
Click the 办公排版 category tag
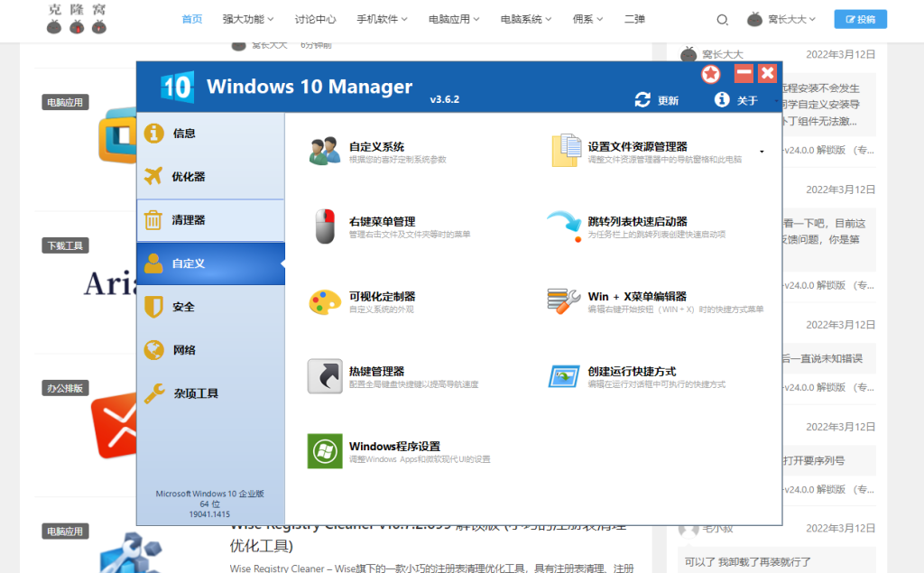pyautogui.click(x=65, y=389)
